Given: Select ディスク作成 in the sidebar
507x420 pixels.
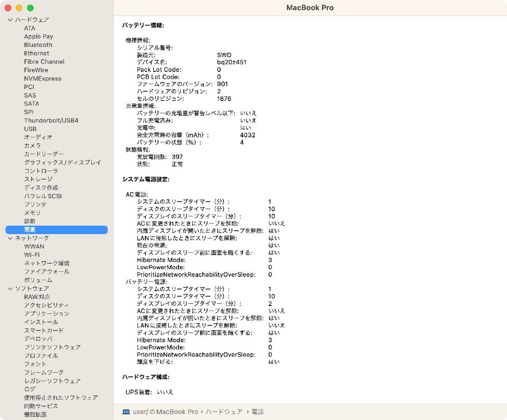Looking at the screenshot, I should (x=41, y=188).
